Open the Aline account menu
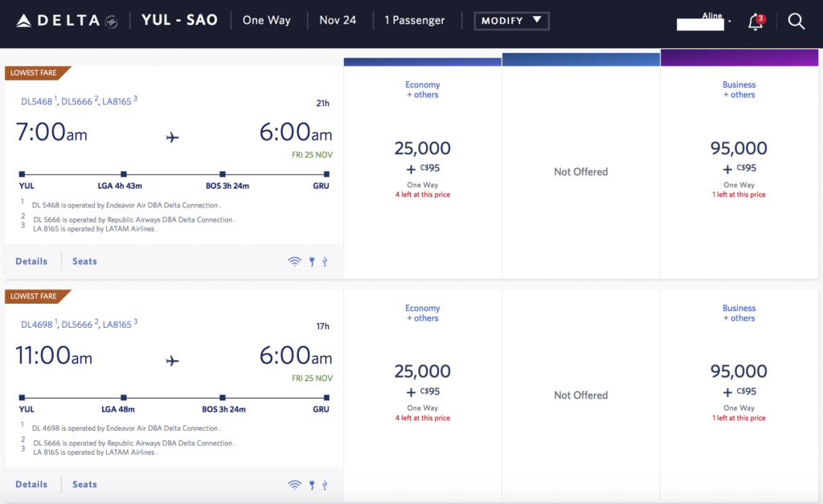 point(713,18)
